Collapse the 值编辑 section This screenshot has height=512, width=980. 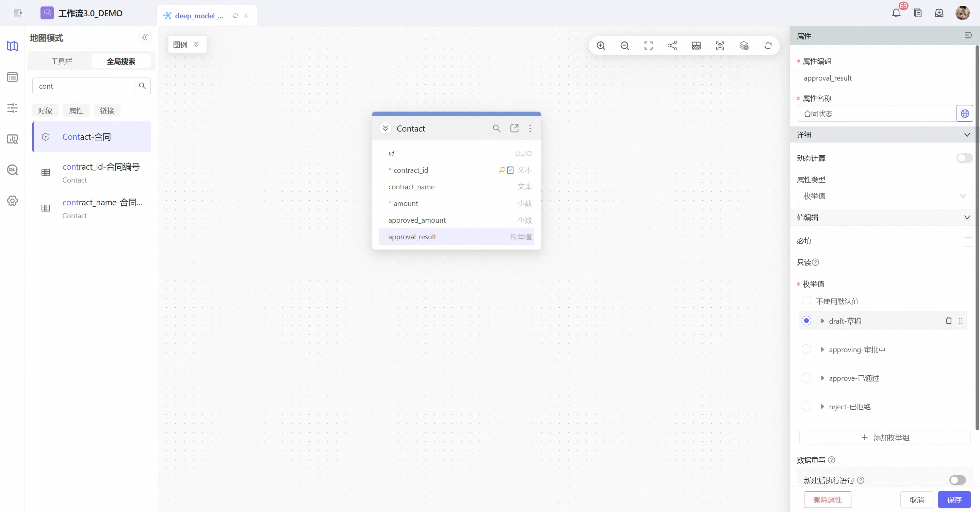967,218
